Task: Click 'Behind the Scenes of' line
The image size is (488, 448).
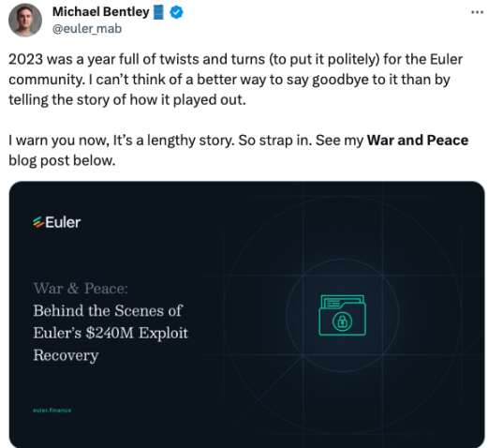Action: 108,310
